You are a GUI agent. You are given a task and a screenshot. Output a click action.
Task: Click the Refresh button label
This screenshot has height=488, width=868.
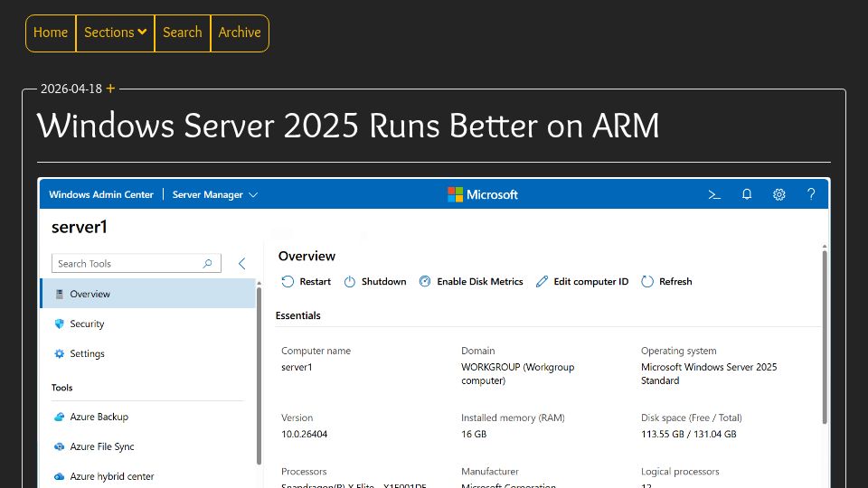coord(675,282)
